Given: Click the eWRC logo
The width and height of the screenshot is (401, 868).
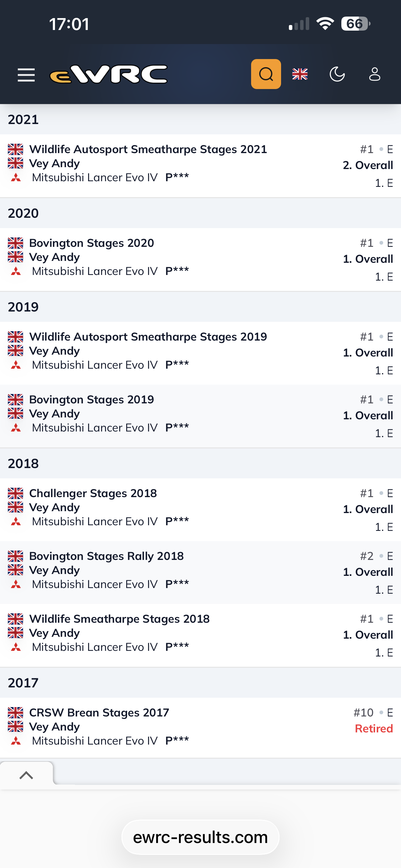Looking at the screenshot, I should point(108,74).
